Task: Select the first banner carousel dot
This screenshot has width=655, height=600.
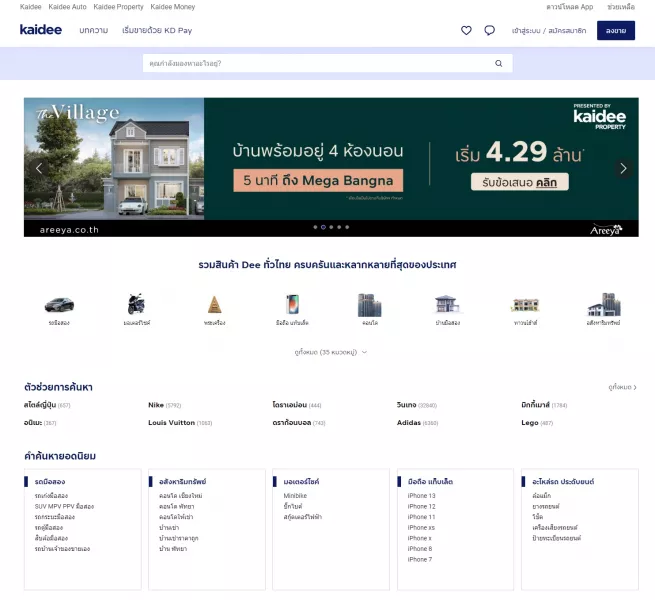Action: [315, 227]
